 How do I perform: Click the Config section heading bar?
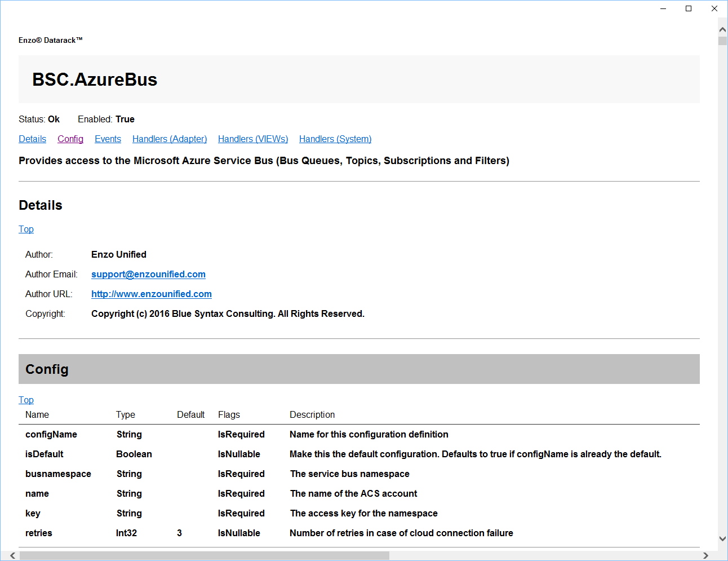pyautogui.click(x=359, y=369)
